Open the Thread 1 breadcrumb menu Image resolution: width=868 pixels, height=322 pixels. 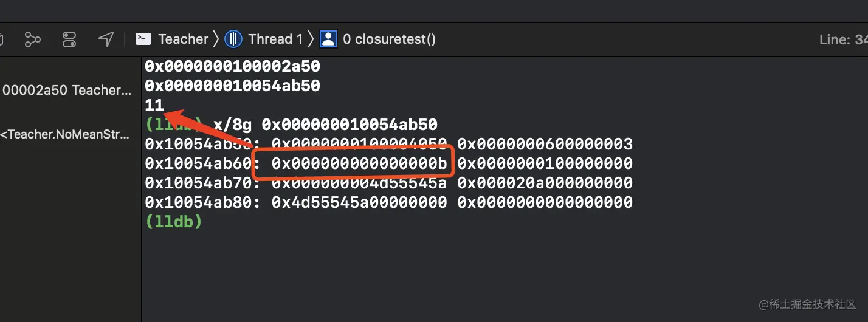point(275,39)
